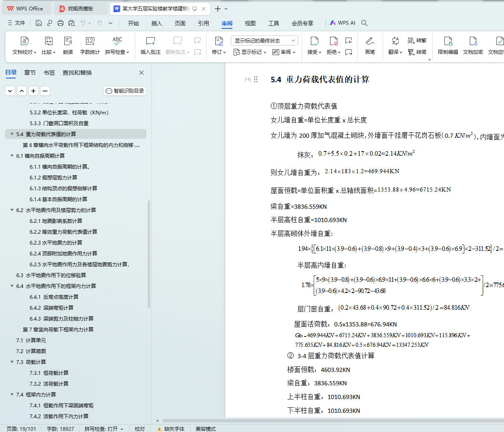Switch to the 视图 ribbon tab
Screen dimensions: 504x432
[250, 23]
